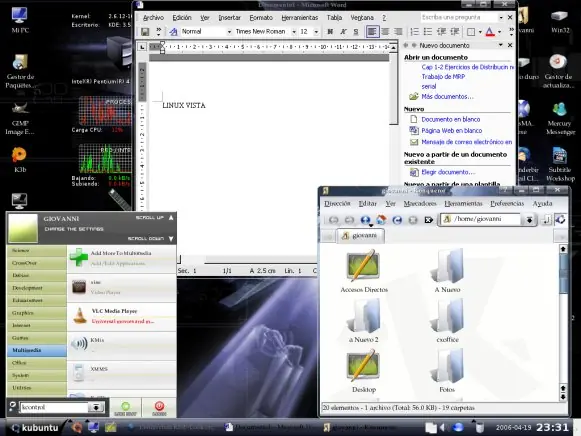Click the Save icon in Word toolbar

(x=145, y=32)
